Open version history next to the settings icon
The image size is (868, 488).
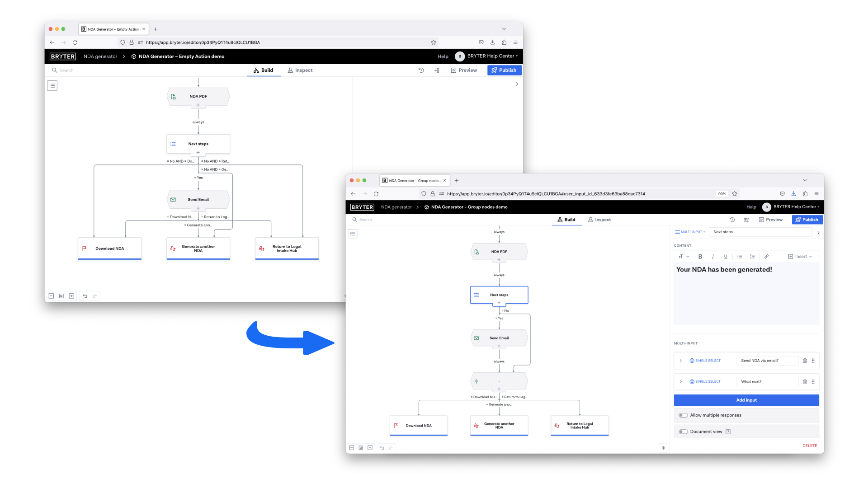[732, 220]
